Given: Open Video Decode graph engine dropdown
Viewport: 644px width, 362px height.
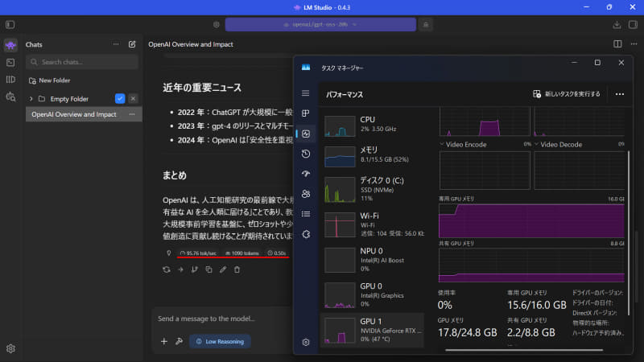Looking at the screenshot, I should point(536,145).
